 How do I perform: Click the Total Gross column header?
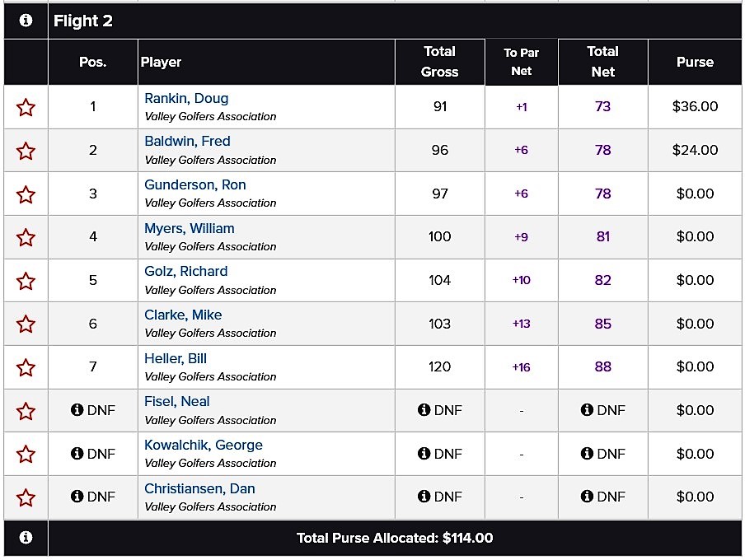click(439, 62)
